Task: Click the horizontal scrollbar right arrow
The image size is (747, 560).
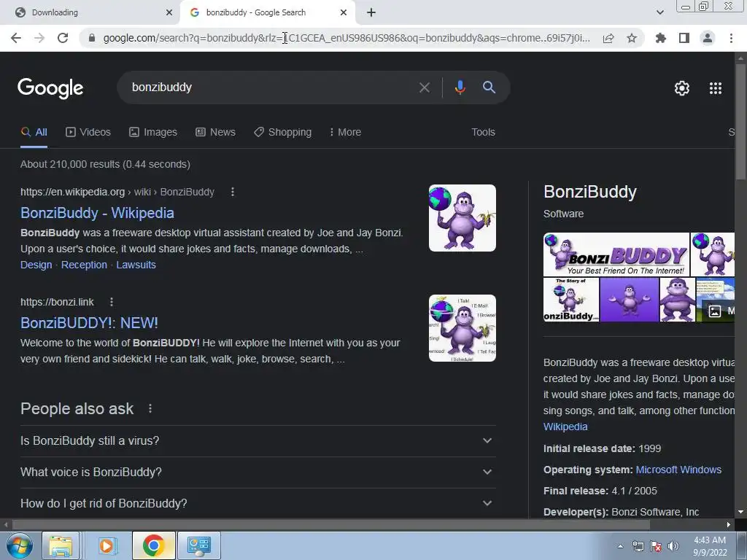Action: (x=729, y=525)
